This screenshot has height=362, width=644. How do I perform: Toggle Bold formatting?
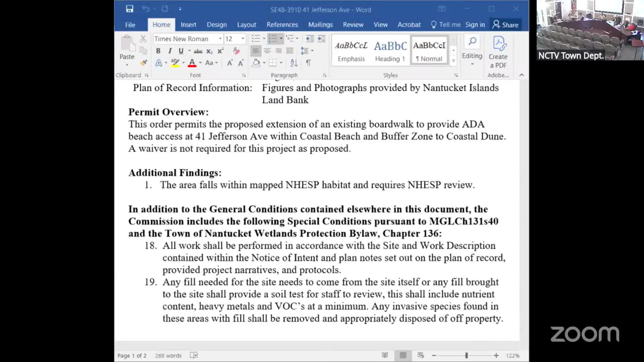158,51
